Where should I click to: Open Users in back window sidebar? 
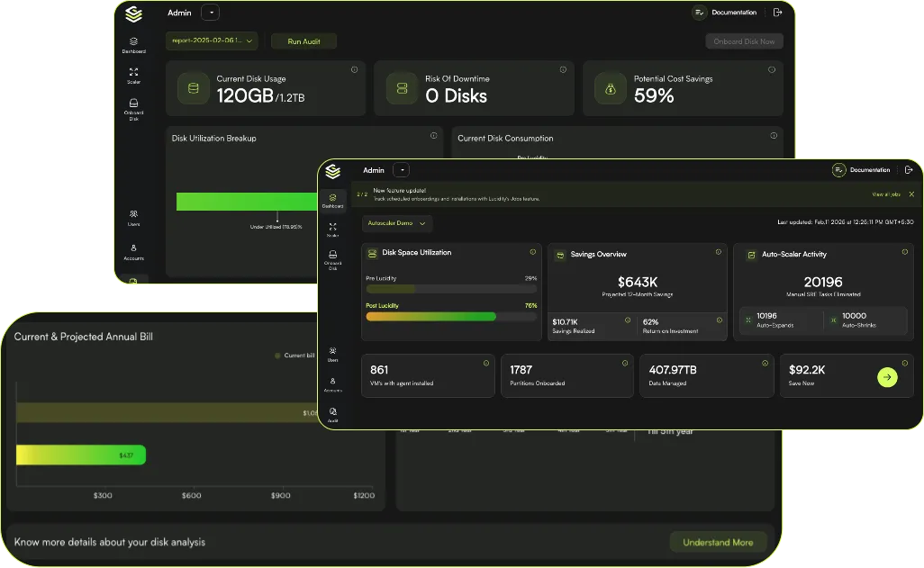click(x=134, y=218)
